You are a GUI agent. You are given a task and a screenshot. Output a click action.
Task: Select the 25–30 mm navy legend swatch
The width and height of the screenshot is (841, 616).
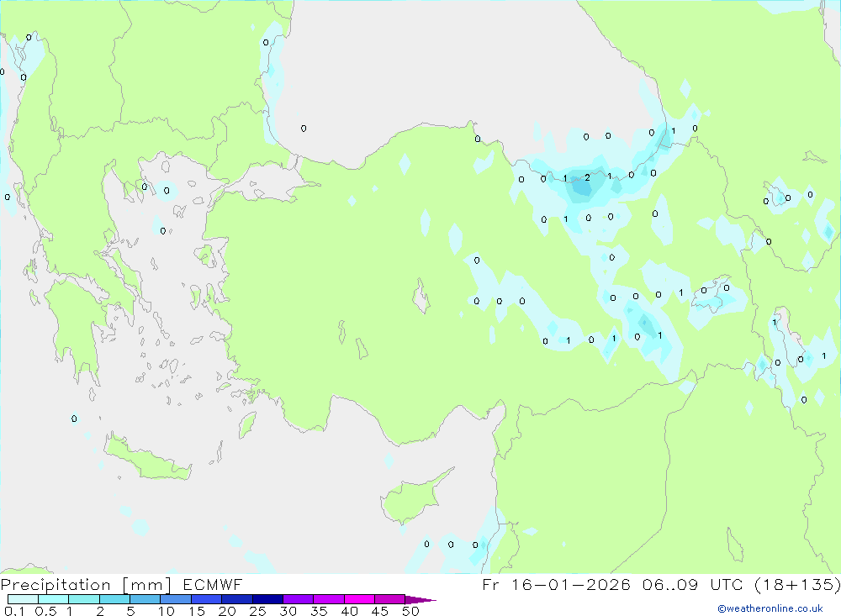click(x=267, y=599)
